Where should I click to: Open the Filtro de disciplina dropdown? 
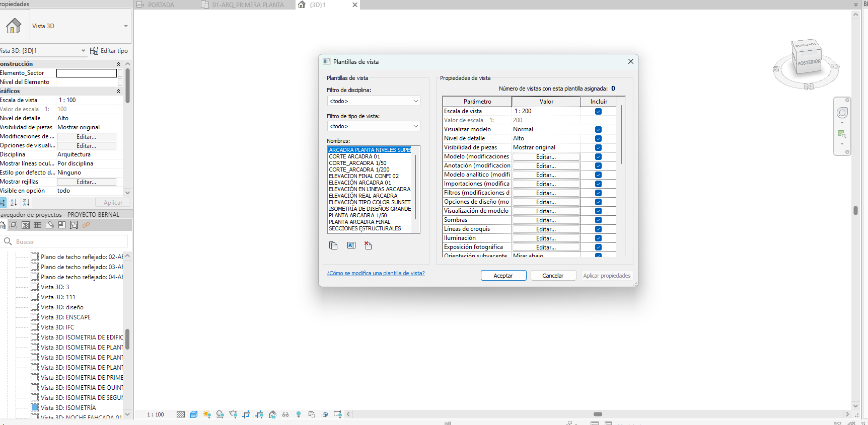[374, 101]
